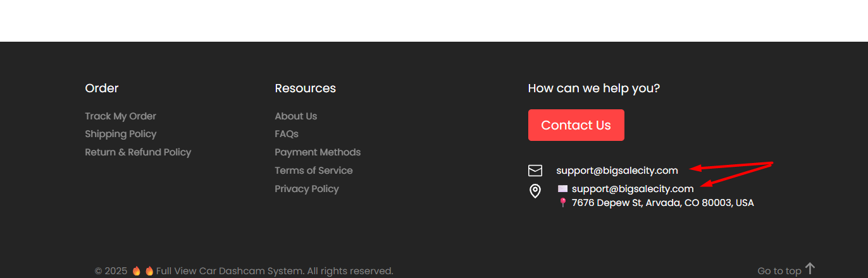Go to the About Us page
The image size is (868, 278).
[295, 116]
